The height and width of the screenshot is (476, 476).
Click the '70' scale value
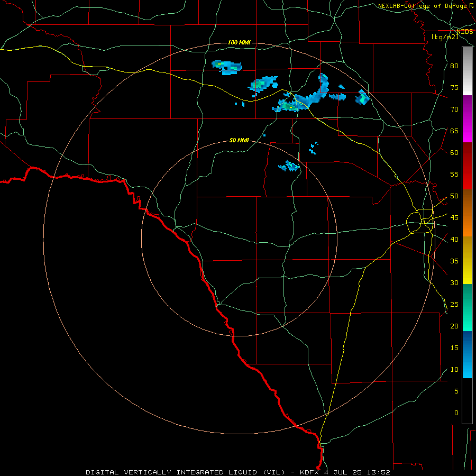(454, 109)
